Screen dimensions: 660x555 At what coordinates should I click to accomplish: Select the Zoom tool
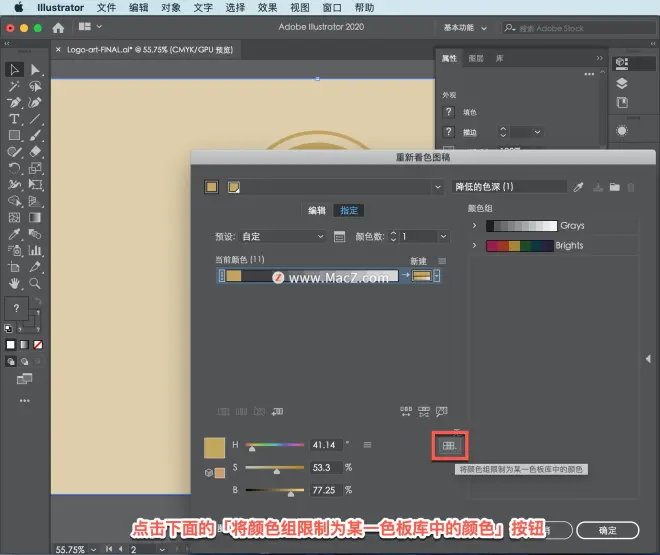(x=35, y=284)
